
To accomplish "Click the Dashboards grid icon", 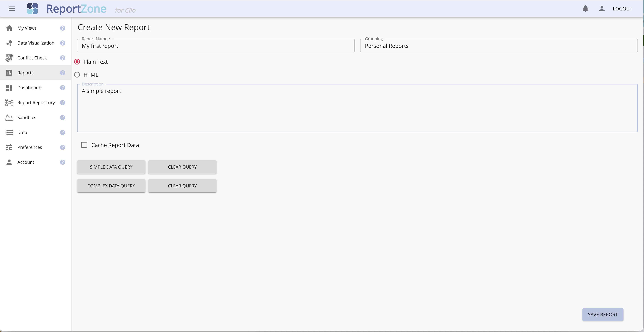I will click(x=9, y=88).
